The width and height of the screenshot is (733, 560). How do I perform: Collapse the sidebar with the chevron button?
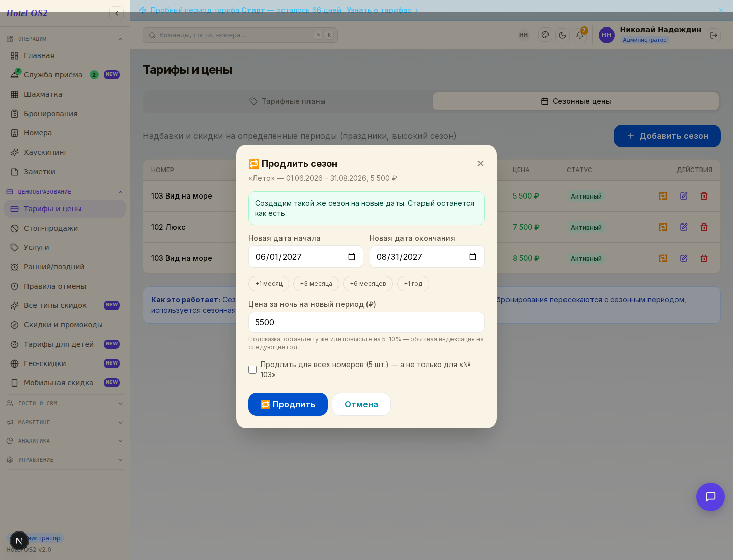point(117,13)
